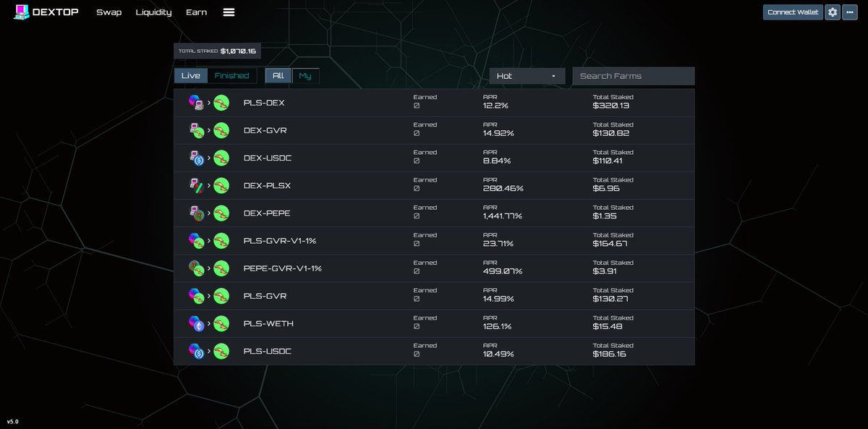Viewport: 868px width, 429px height.
Task: Click PLS-USDC pair token icon
Action: [197, 351]
